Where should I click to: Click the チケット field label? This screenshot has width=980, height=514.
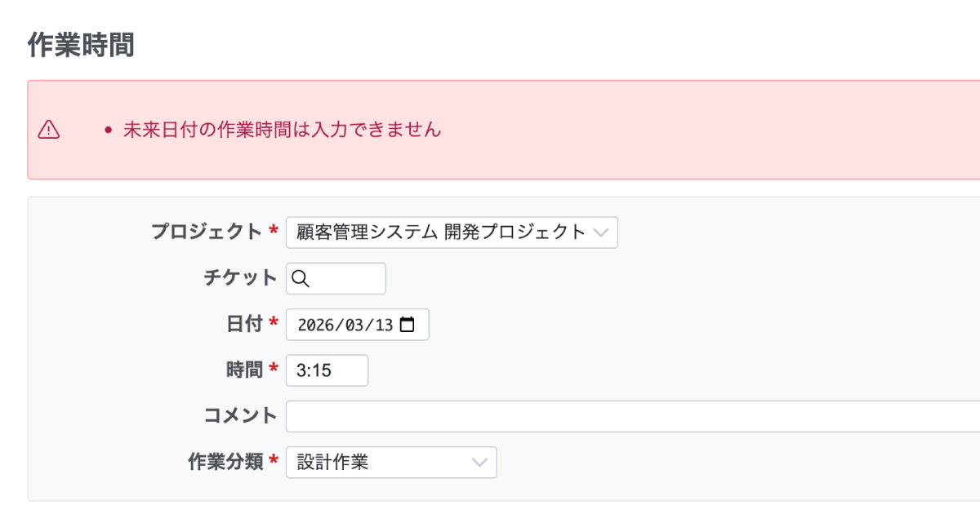pos(240,278)
